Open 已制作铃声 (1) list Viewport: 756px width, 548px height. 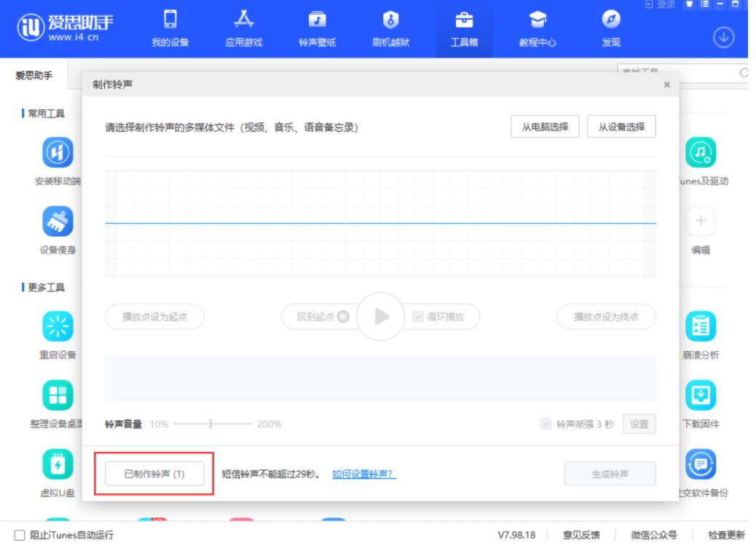[x=154, y=474]
